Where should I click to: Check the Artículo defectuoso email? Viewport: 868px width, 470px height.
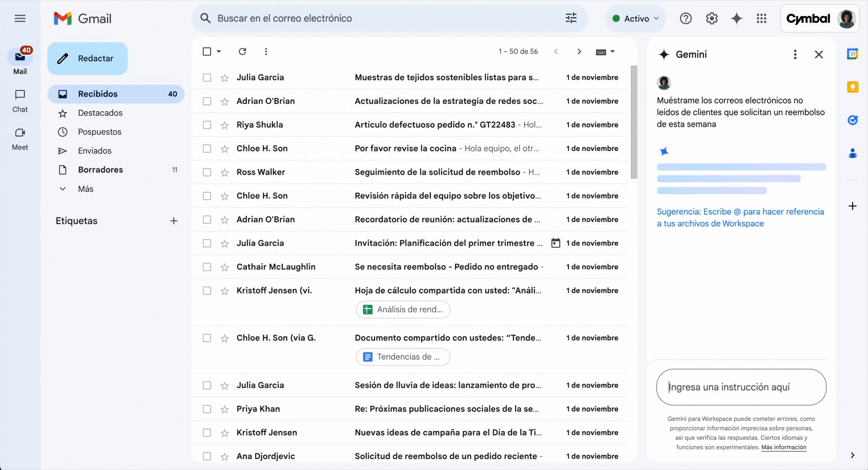click(x=207, y=125)
